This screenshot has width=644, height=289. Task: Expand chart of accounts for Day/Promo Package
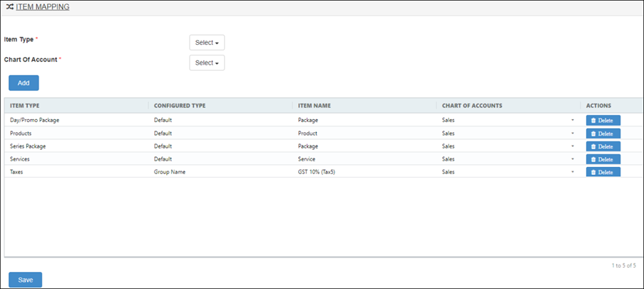pyautogui.click(x=572, y=121)
